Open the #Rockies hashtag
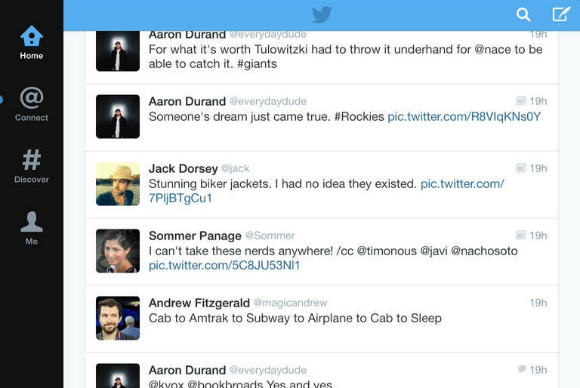 (359, 117)
